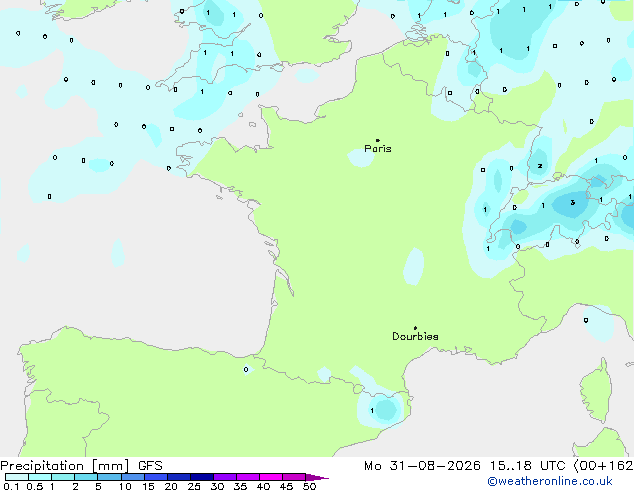Pick the 40 to 45 mm legend swatch
The width and height of the screenshot is (634, 490).
271,477
